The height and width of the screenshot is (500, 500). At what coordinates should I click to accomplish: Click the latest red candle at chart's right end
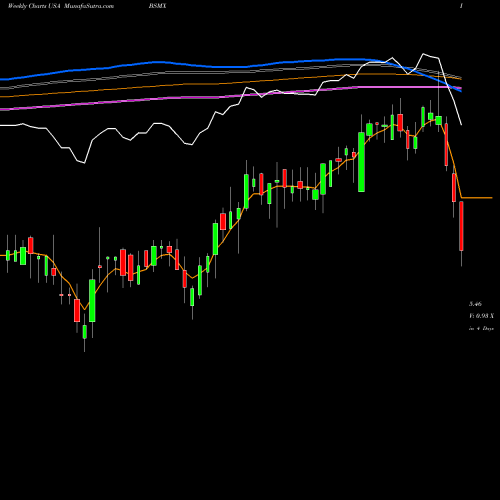click(x=461, y=226)
